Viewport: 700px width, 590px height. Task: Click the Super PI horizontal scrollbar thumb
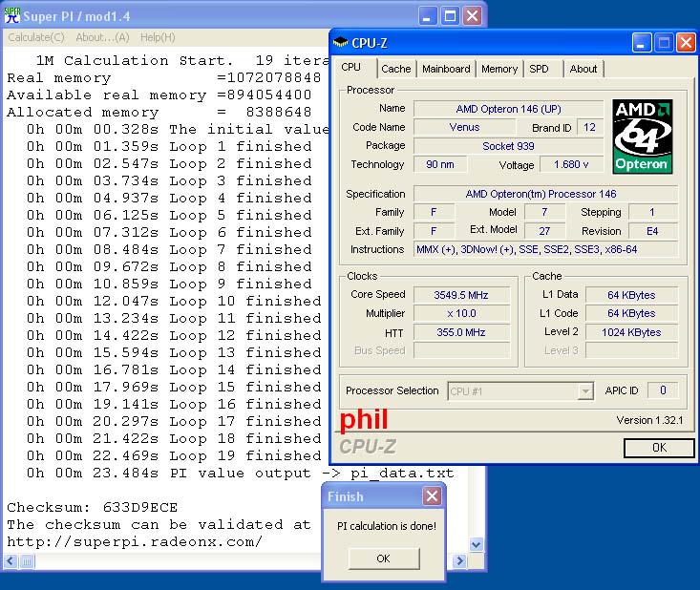pos(27,561)
